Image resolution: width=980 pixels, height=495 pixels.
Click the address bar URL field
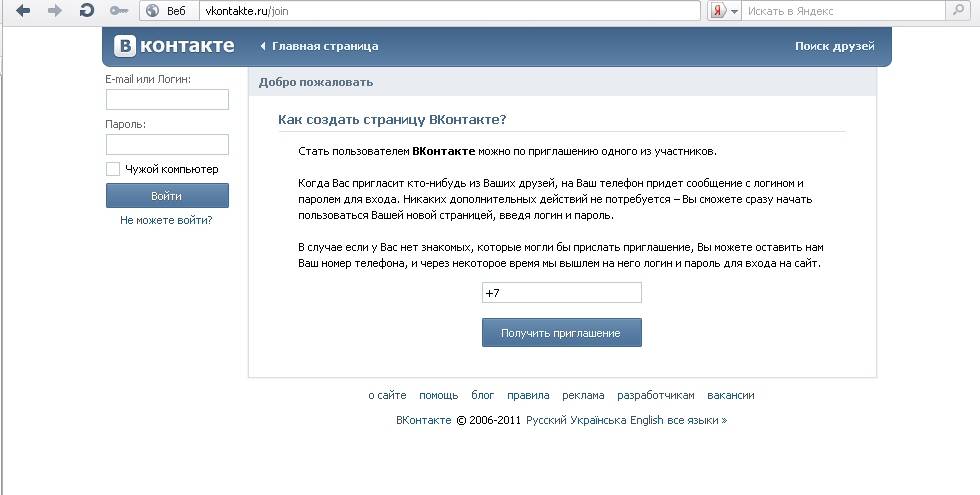pyautogui.click(x=450, y=11)
